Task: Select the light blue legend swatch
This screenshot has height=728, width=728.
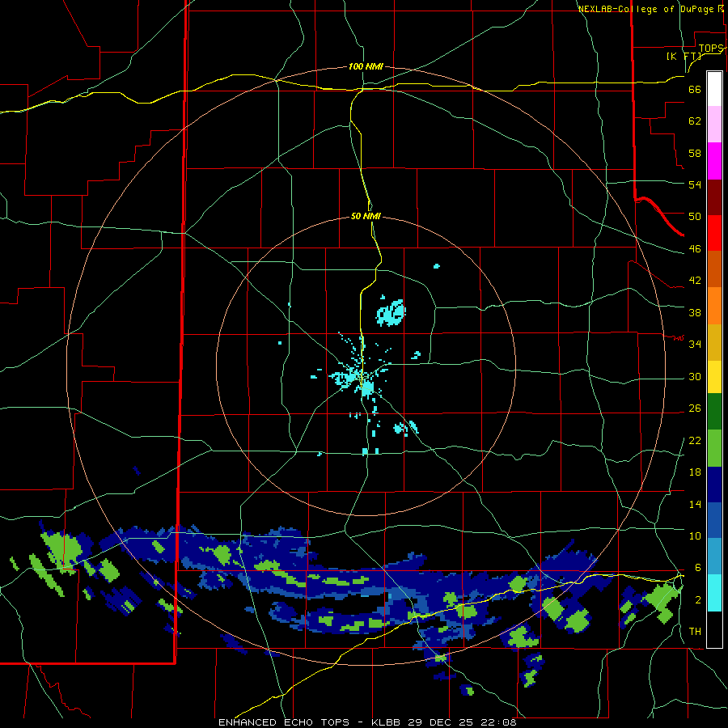Action: (x=714, y=557)
